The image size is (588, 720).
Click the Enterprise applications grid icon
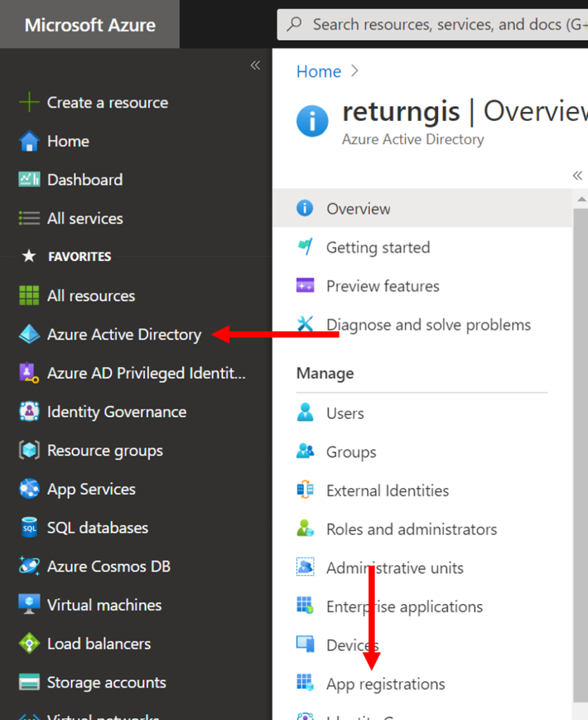tap(305, 605)
